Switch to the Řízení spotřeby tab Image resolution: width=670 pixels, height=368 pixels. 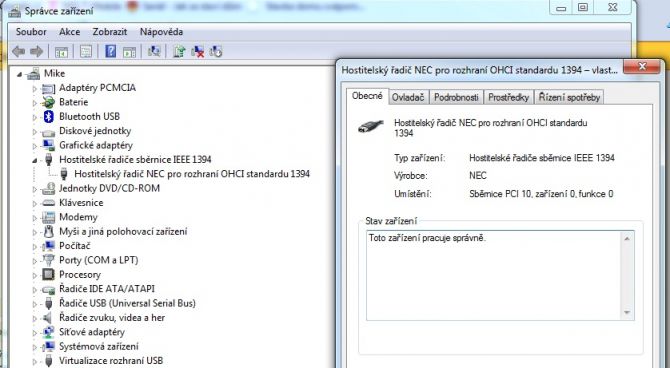coord(569,97)
